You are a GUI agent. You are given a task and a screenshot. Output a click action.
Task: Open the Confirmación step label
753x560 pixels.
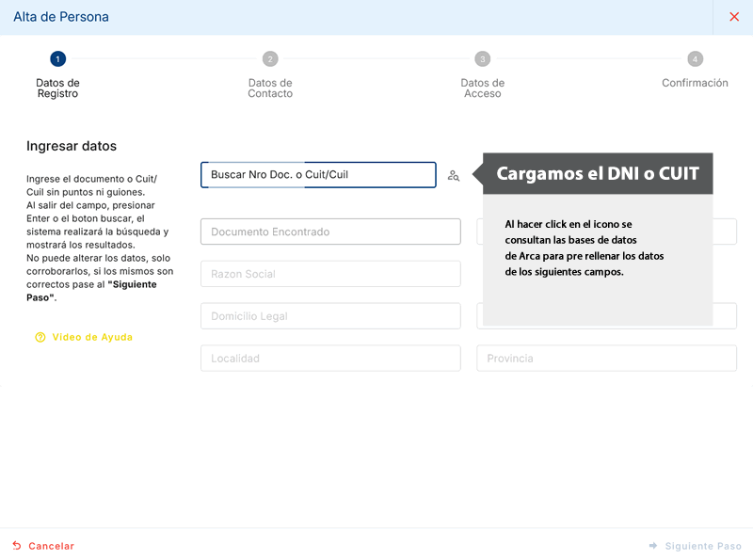[695, 83]
